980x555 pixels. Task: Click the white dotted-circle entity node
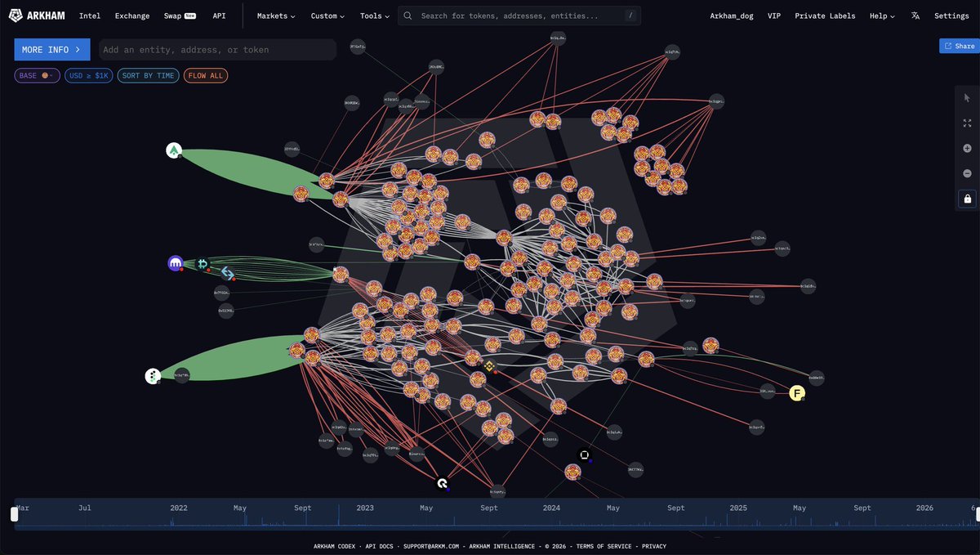point(153,376)
